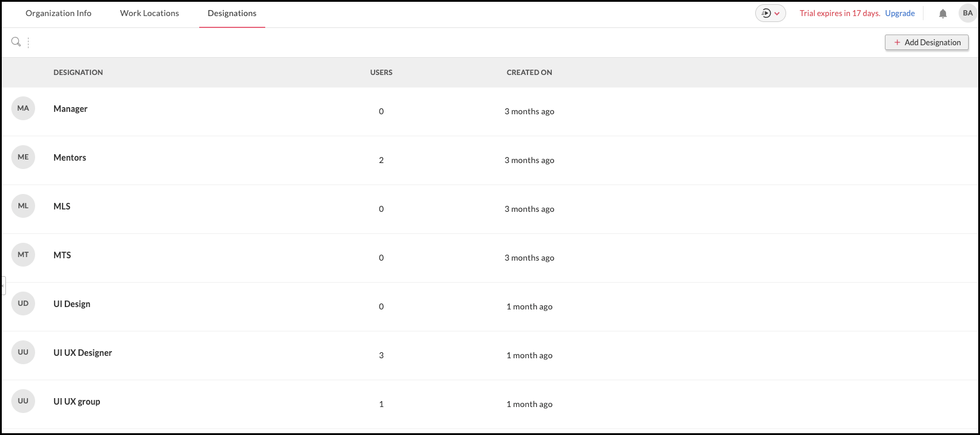Click the MA avatar for Manager
The image size is (980, 435).
click(x=23, y=108)
